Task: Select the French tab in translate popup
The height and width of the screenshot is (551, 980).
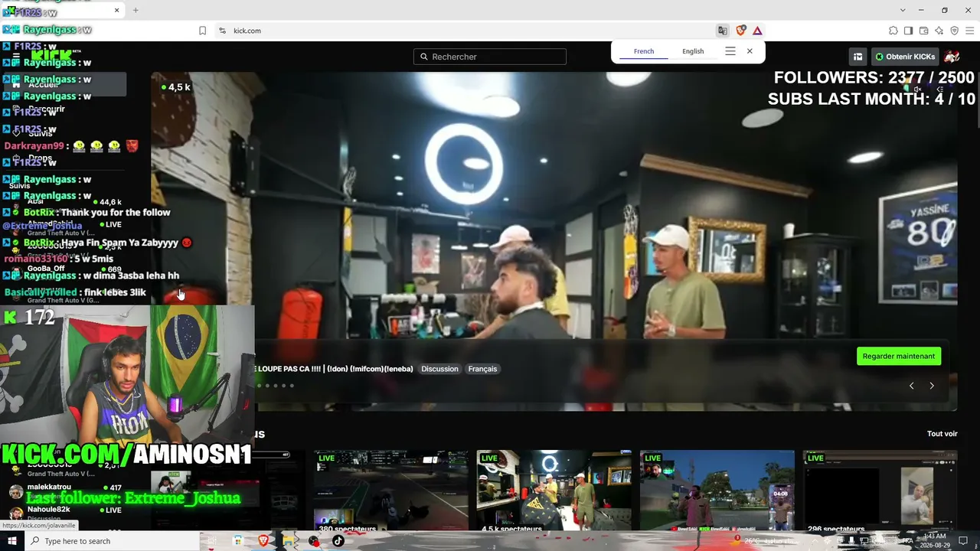Action: pos(644,51)
